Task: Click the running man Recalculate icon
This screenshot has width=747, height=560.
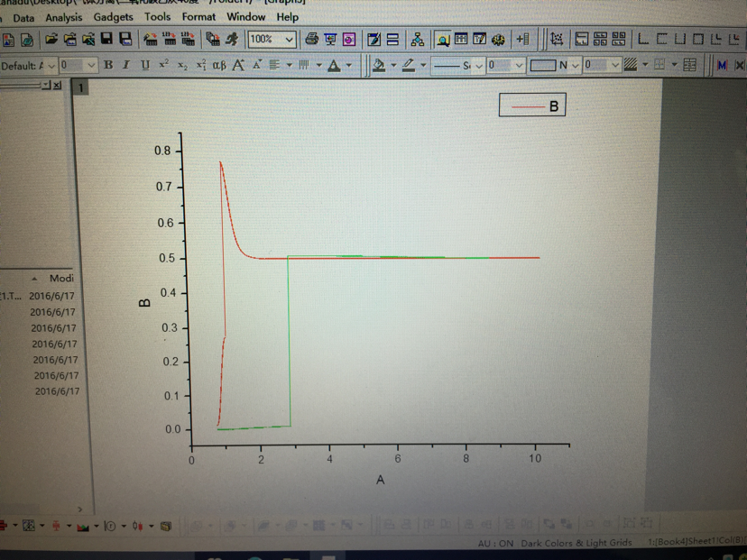Action: pos(232,39)
